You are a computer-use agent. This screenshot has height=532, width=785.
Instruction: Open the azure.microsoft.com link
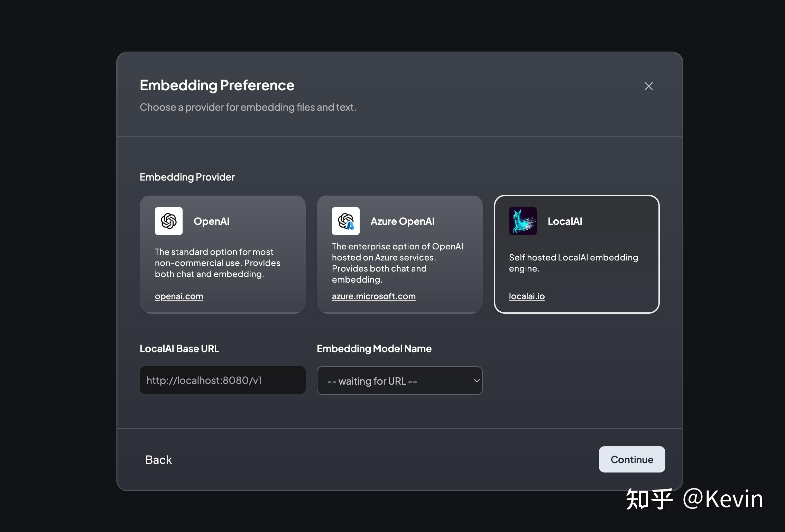(373, 296)
